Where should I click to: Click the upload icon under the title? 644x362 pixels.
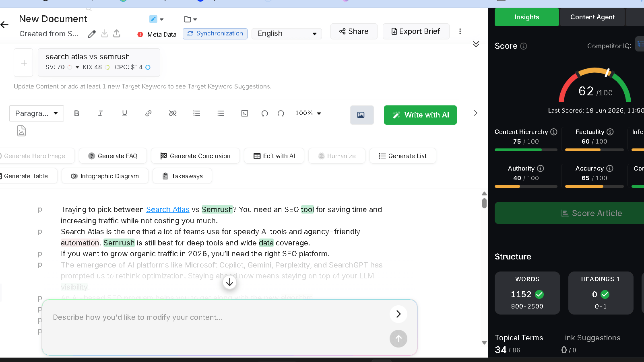(x=117, y=33)
